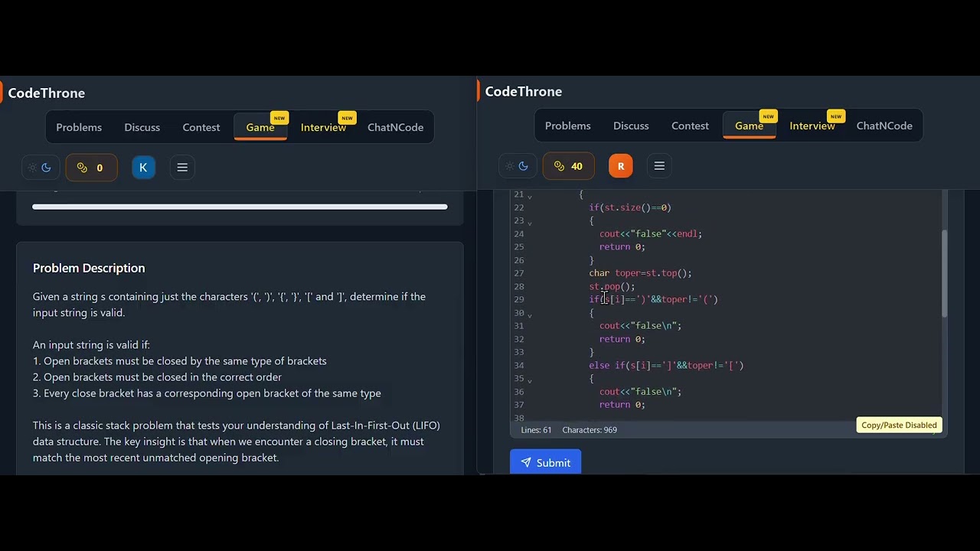Screen dimensions: 980x551
Task: Open Problems tab in right CodeThrone window
Action: [x=568, y=126]
